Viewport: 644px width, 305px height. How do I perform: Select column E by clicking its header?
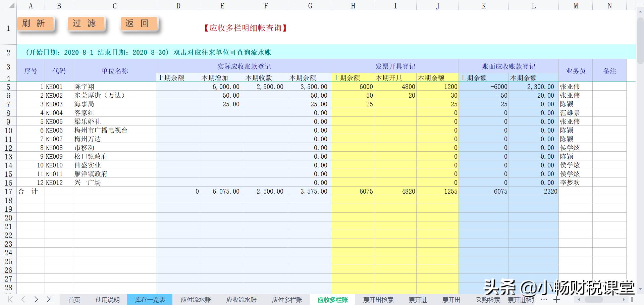click(x=222, y=5)
